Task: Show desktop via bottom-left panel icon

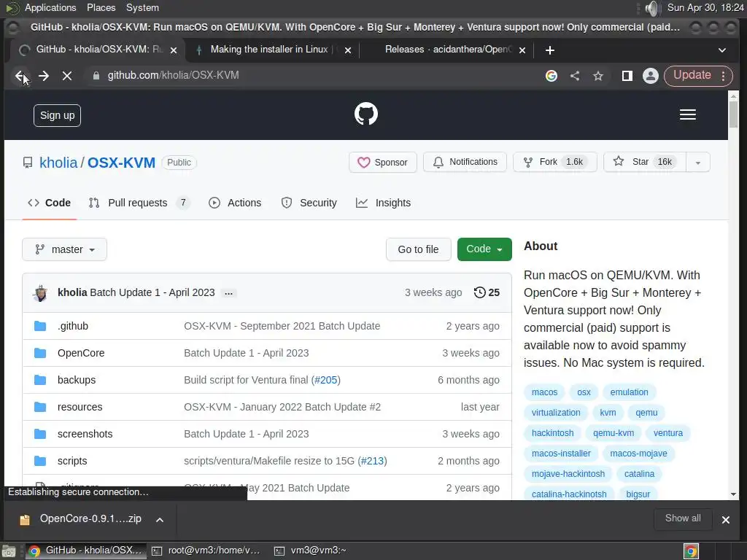Action: 9,551
